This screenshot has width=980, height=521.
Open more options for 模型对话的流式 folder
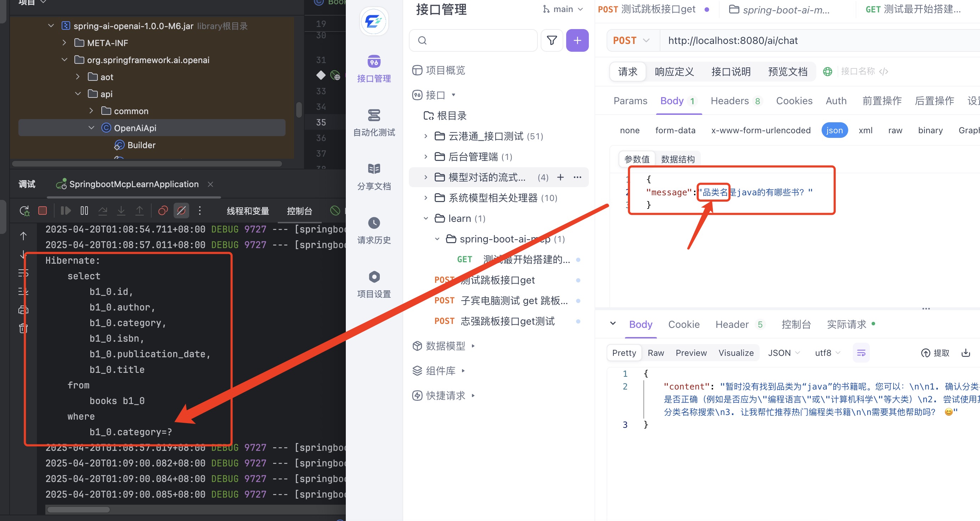pyautogui.click(x=577, y=177)
